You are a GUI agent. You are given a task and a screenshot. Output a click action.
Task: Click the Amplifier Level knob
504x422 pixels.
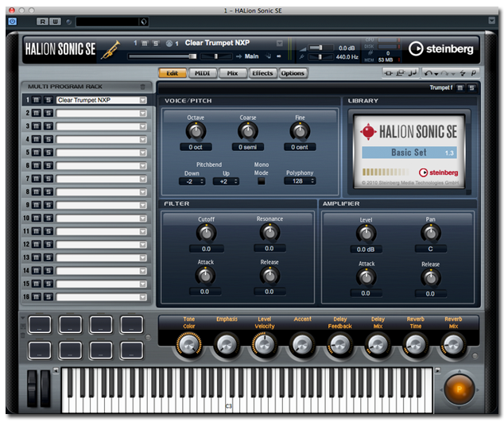coord(366,234)
